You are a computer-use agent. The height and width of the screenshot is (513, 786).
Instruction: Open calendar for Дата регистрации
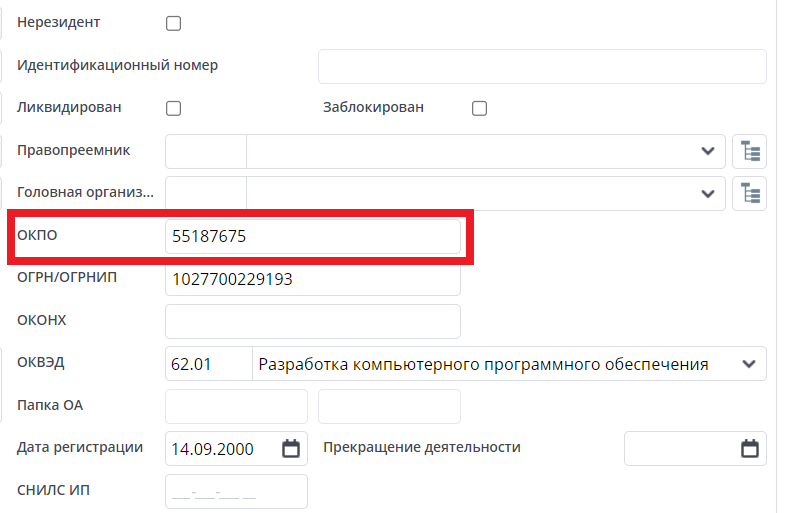click(x=291, y=449)
